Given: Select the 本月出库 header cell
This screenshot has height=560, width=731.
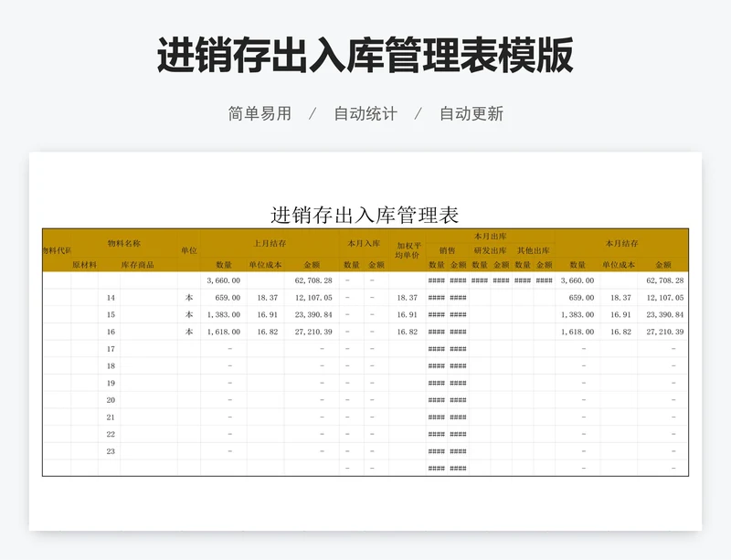Looking at the screenshot, I should [490, 236].
